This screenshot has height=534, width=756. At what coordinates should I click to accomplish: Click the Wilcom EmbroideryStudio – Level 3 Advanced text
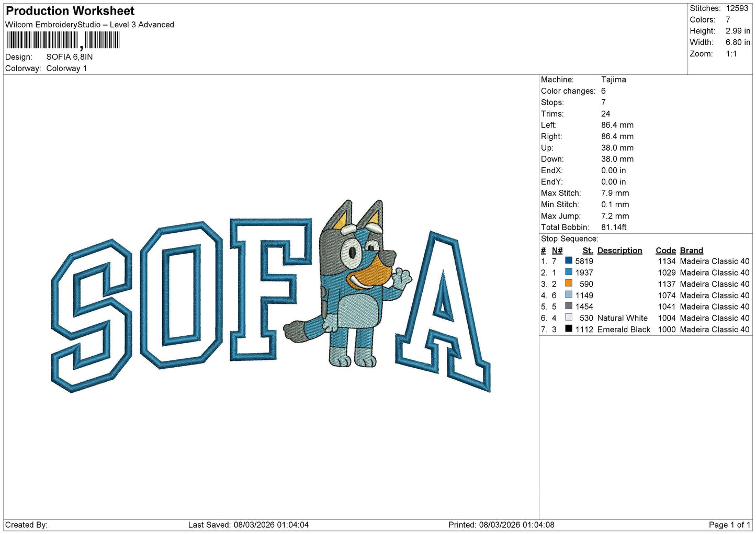click(89, 25)
